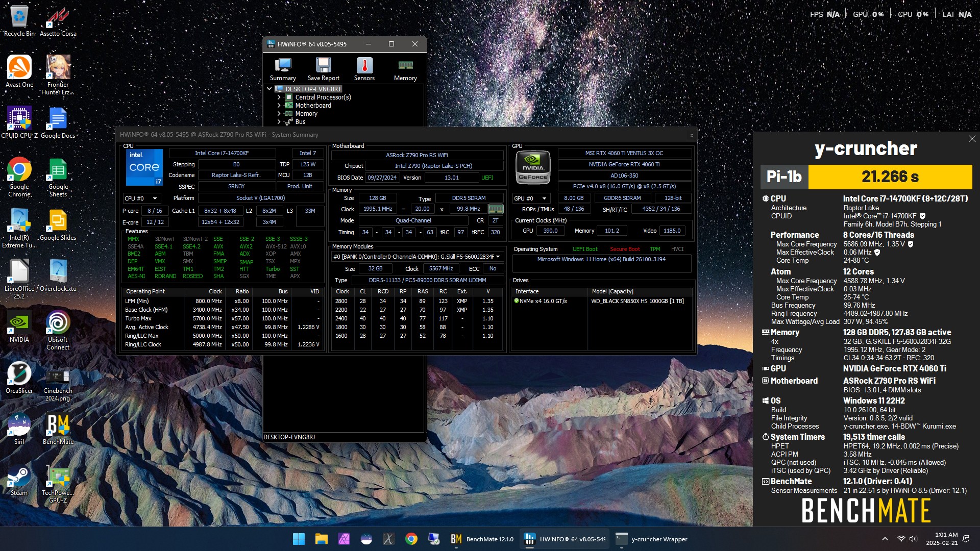Open File Explorer from taskbar

click(x=321, y=539)
